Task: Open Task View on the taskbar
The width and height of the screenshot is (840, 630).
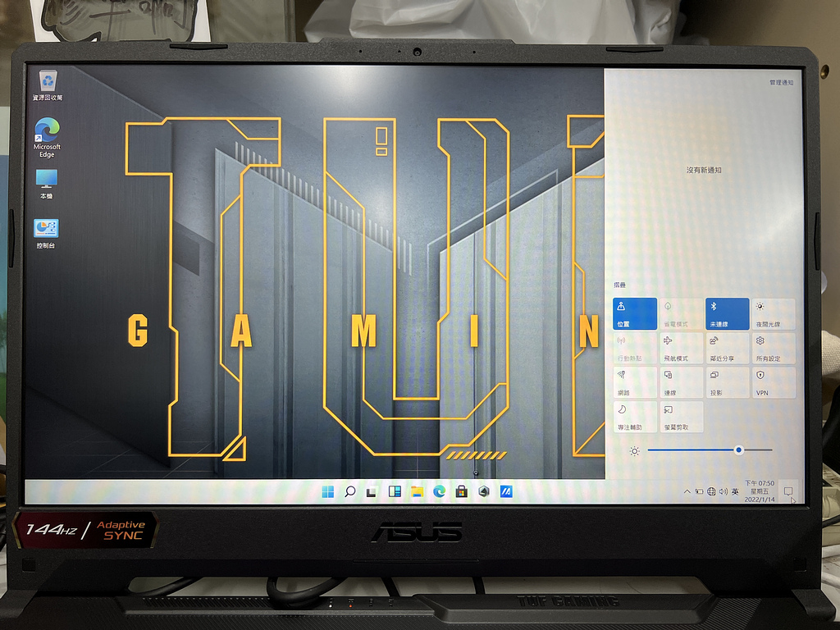Action: click(372, 492)
